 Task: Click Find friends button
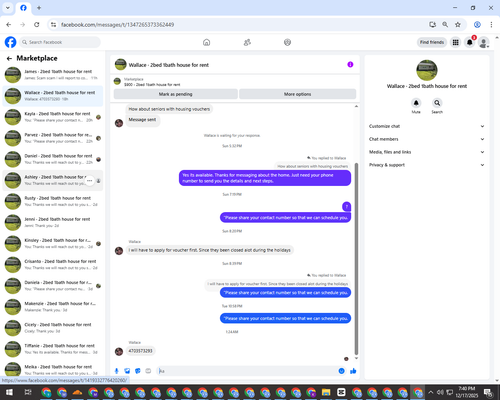click(432, 42)
